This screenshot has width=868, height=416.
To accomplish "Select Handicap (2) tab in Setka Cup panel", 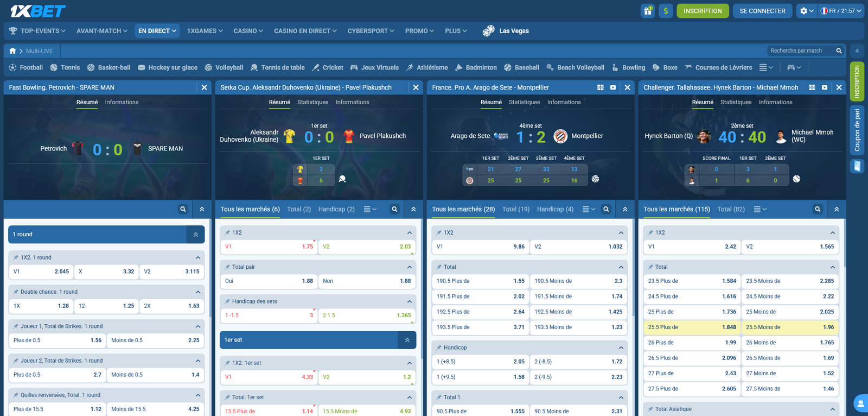I will click(336, 209).
